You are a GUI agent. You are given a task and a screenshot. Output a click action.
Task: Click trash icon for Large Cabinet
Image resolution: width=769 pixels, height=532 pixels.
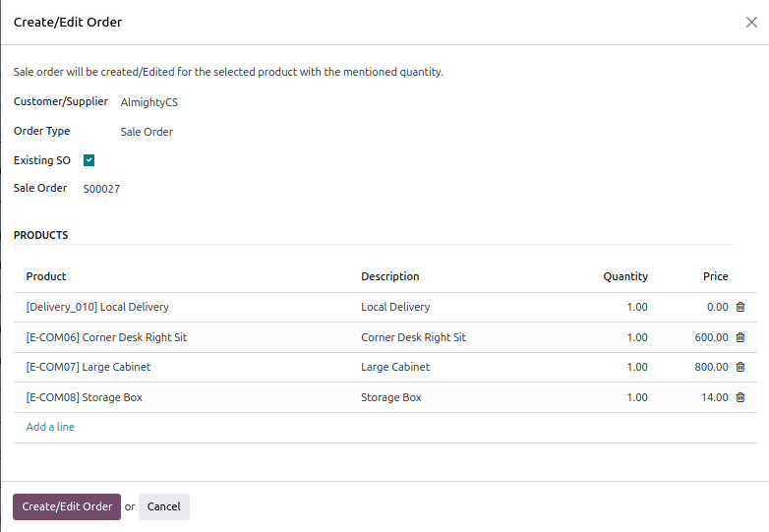point(739,367)
